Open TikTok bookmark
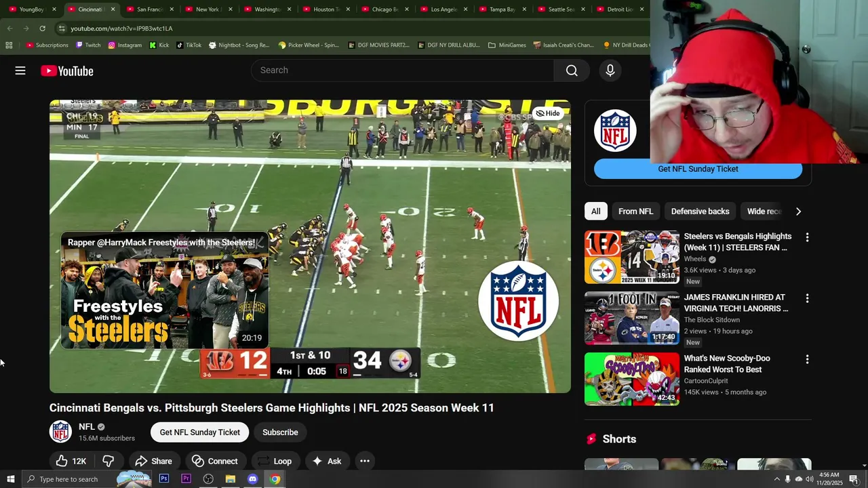The height and width of the screenshot is (488, 868). point(189,45)
